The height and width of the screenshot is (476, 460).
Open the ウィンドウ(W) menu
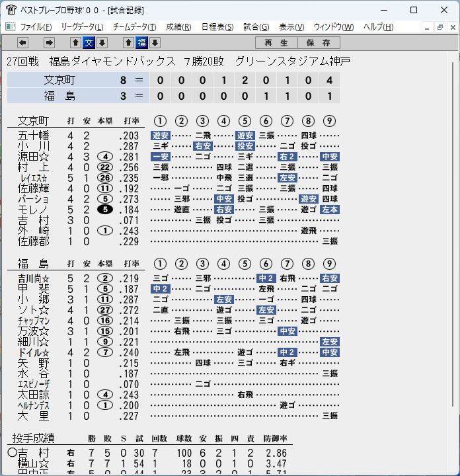pyautogui.click(x=334, y=27)
